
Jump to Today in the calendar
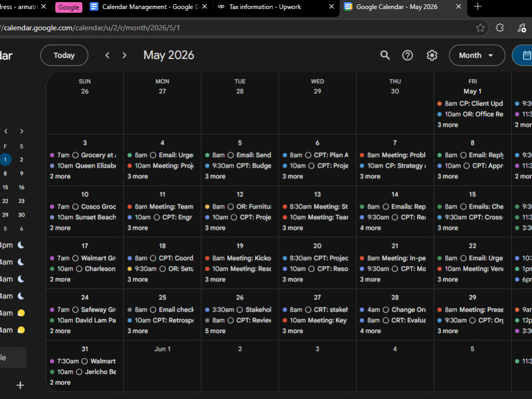coord(64,55)
